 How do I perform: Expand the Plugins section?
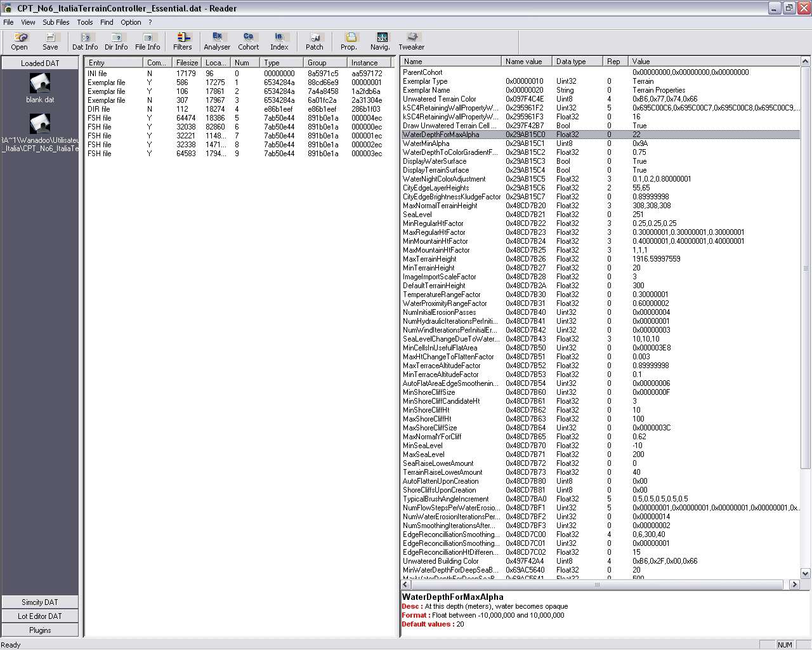(x=40, y=630)
